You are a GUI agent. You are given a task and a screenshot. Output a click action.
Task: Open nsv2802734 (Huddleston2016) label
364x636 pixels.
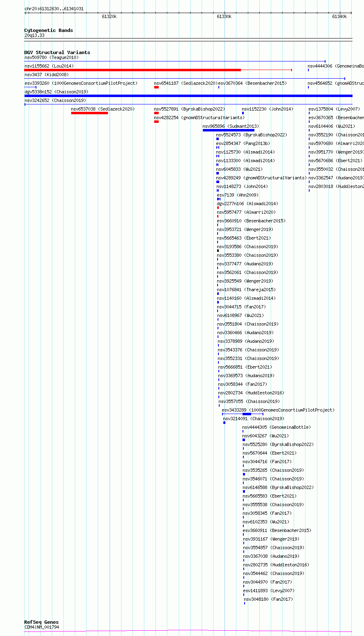pyautogui.click(x=251, y=393)
